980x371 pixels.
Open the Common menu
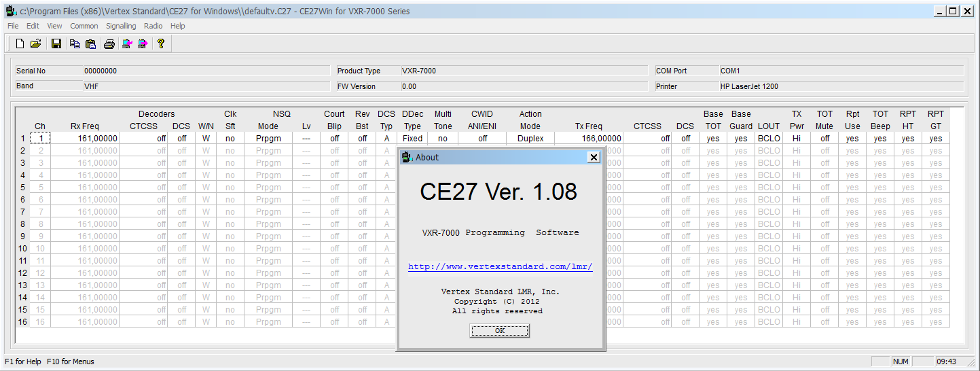pyautogui.click(x=84, y=26)
